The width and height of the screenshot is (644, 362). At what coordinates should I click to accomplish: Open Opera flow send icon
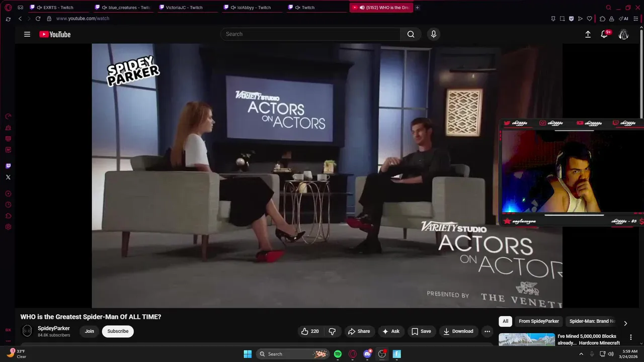580,19
